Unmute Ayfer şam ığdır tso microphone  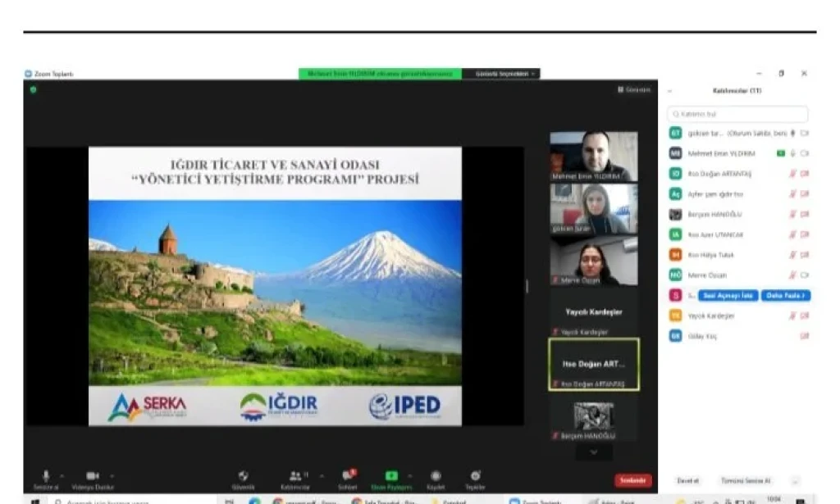(793, 194)
